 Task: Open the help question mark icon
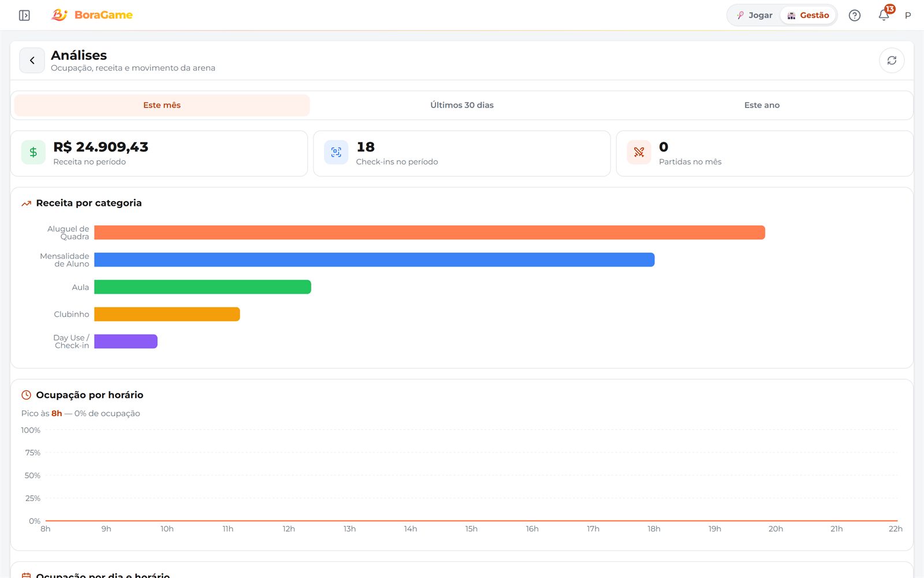pos(855,16)
